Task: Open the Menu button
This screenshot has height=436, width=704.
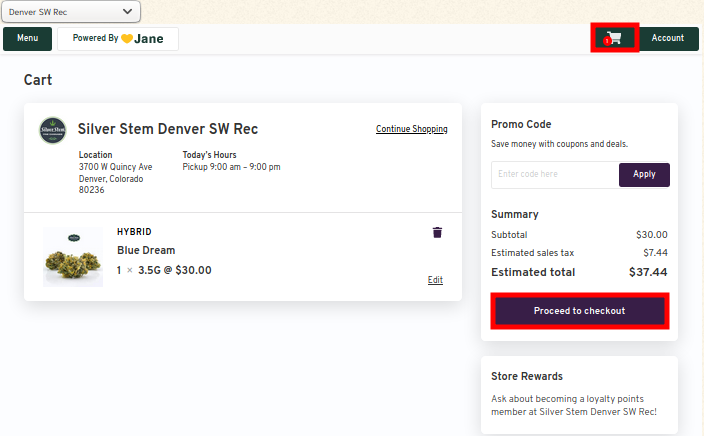Action: tap(27, 39)
